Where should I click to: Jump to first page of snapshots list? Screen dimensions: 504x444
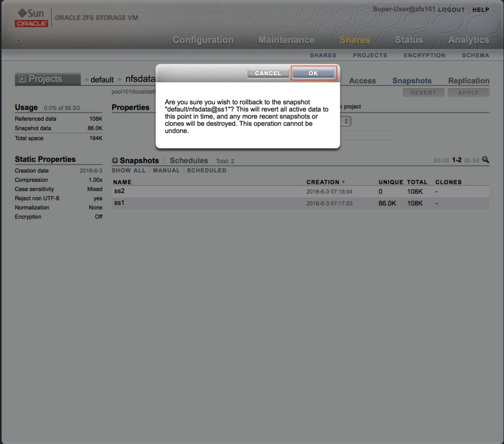437,160
